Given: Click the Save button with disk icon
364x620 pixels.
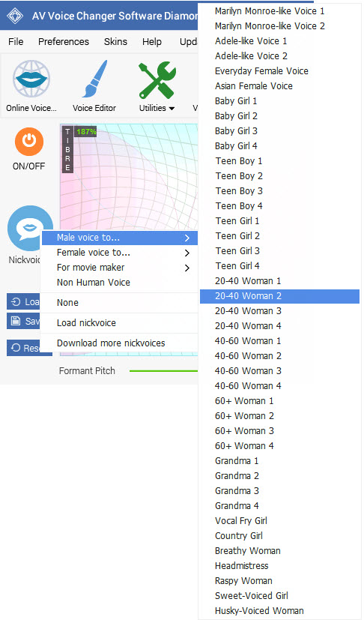Looking at the screenshot, I should click(24, 321).
